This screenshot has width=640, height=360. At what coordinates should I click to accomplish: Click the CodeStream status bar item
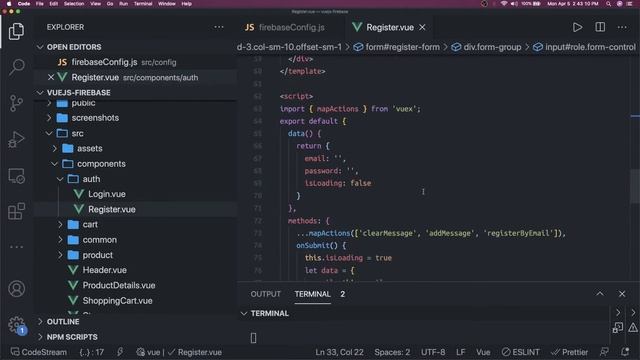39,352
